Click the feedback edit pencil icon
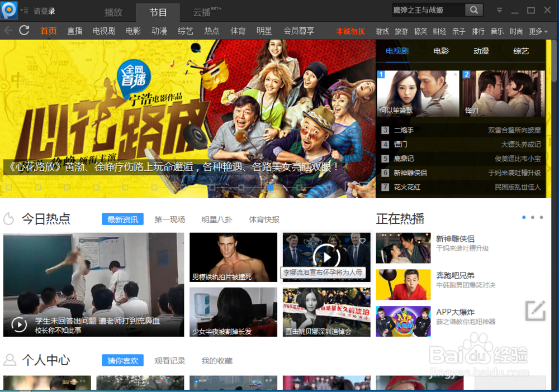Image resolution: width=559 pixels, height=392 pixels. pyautogui.click(x=536, y=310)
